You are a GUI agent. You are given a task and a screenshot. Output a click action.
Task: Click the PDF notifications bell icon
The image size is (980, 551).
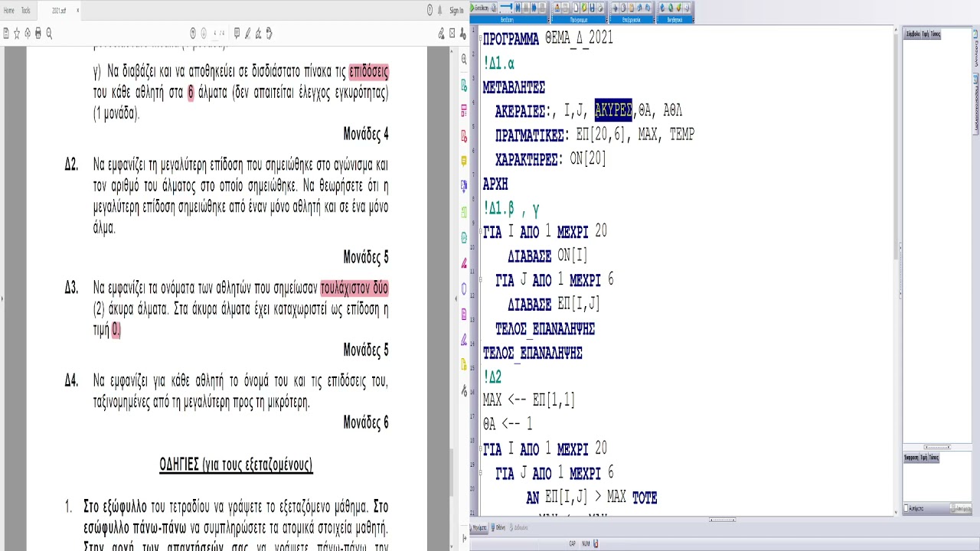[440, 10]
